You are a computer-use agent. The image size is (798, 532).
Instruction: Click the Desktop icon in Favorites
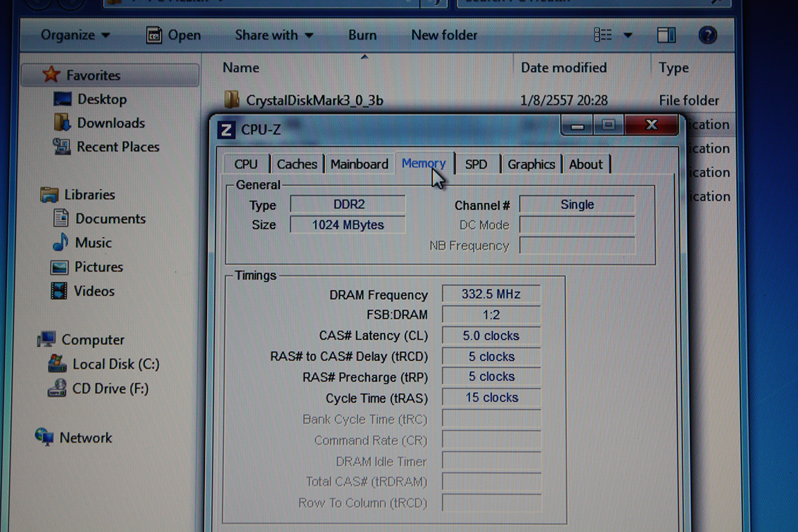pos(62,99)
